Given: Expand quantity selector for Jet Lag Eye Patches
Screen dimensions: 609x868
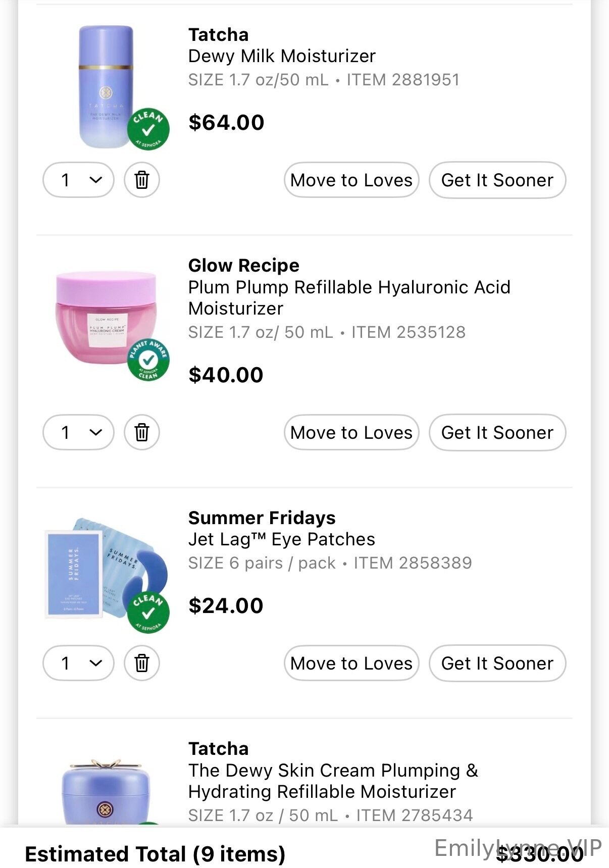Looking at the screenshot, I should pyautogui.click(x=78, y=663).
